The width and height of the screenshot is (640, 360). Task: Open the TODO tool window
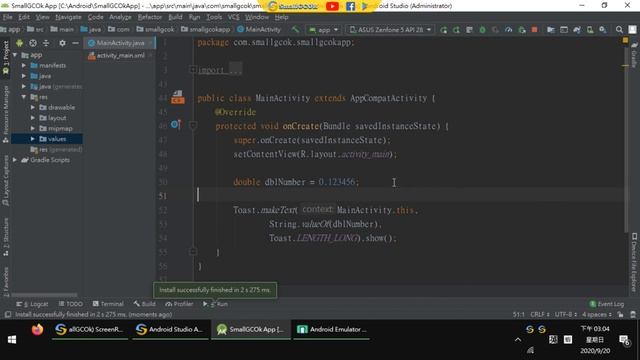(x=71, y=304)
